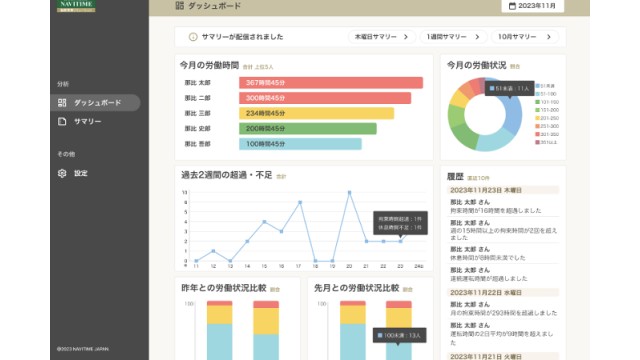Click the dashboard grid icon in the header
640x360 pixels.
tap(180, 5)
